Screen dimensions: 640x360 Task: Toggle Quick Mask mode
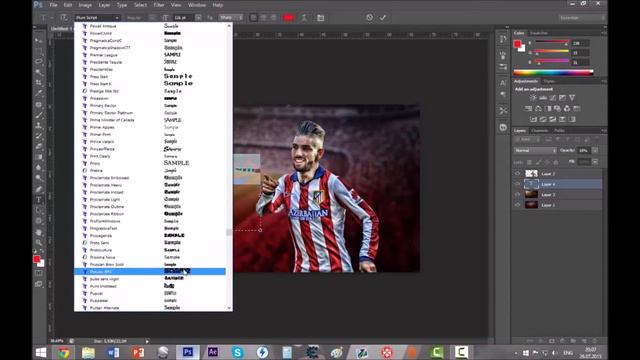click(39, 273)
